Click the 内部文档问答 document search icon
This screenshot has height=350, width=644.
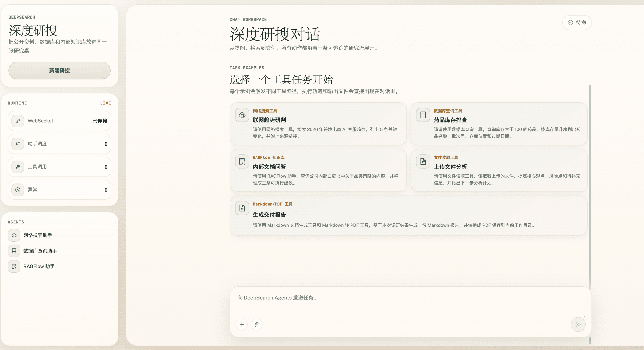click(242, 162)
